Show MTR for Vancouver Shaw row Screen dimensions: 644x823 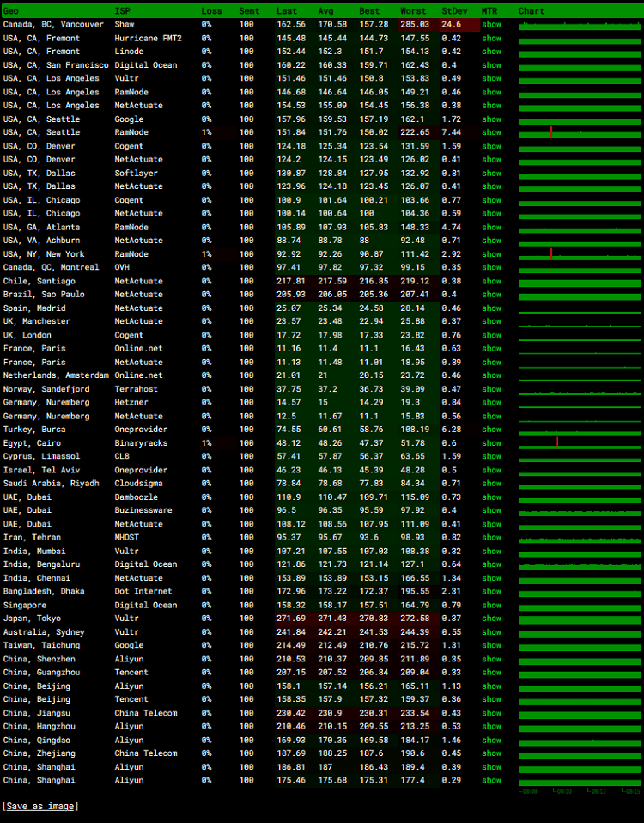click(x=491, y=24)
